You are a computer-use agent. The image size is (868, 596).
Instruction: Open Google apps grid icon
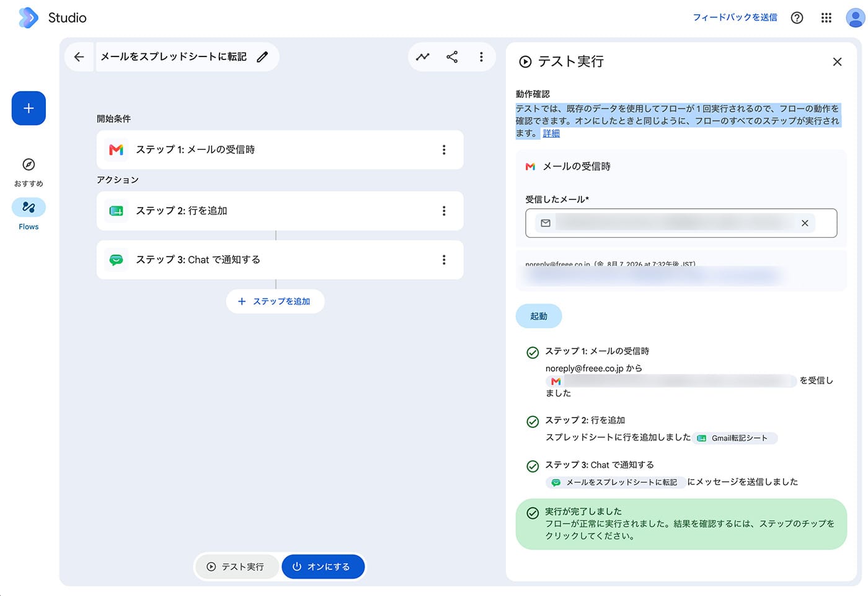coord(826,18)
